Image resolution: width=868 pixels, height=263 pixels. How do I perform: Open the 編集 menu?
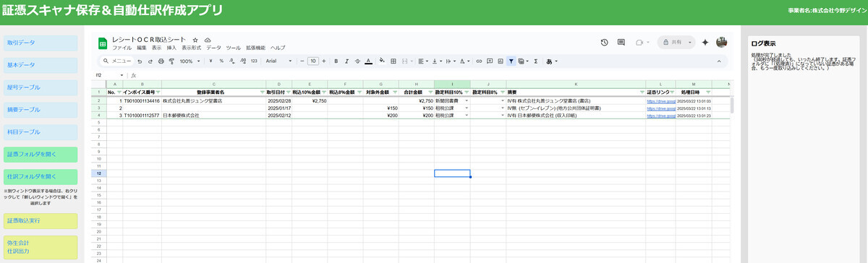click(141, 47)
